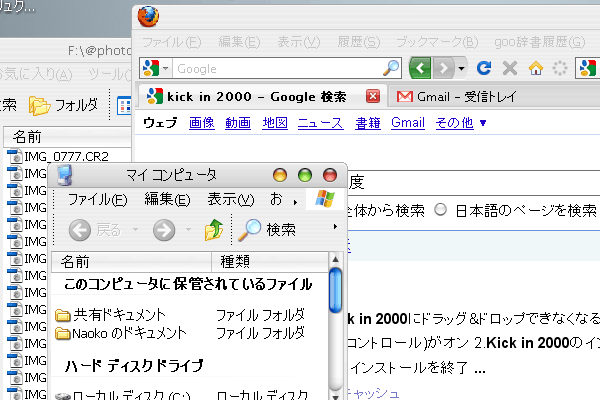Open the 地図 link on Google

[x=275, y=123]
